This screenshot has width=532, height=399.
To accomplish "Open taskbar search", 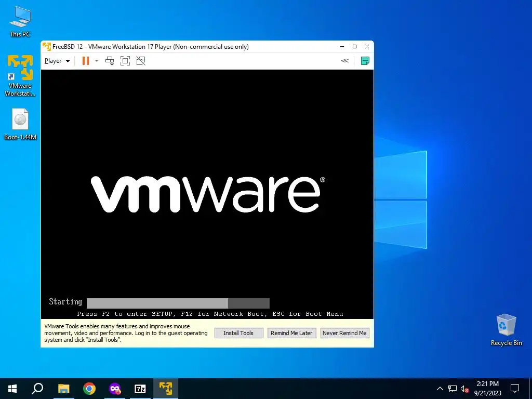I will tap(37, 389).
